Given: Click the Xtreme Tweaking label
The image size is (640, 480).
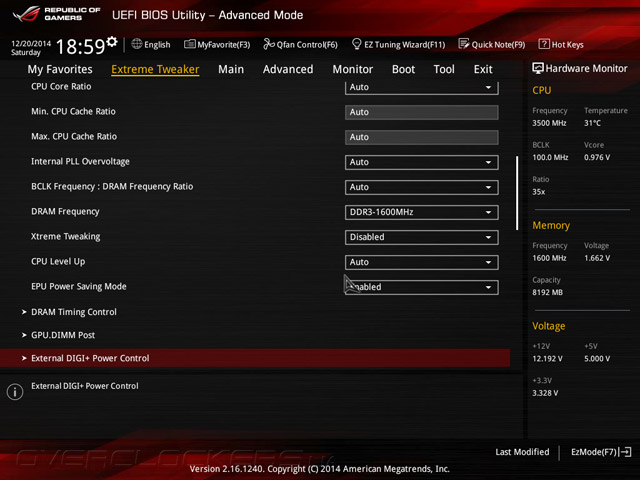Looking at the screenshot, I should pyautogui.click(x=66, y=236).
